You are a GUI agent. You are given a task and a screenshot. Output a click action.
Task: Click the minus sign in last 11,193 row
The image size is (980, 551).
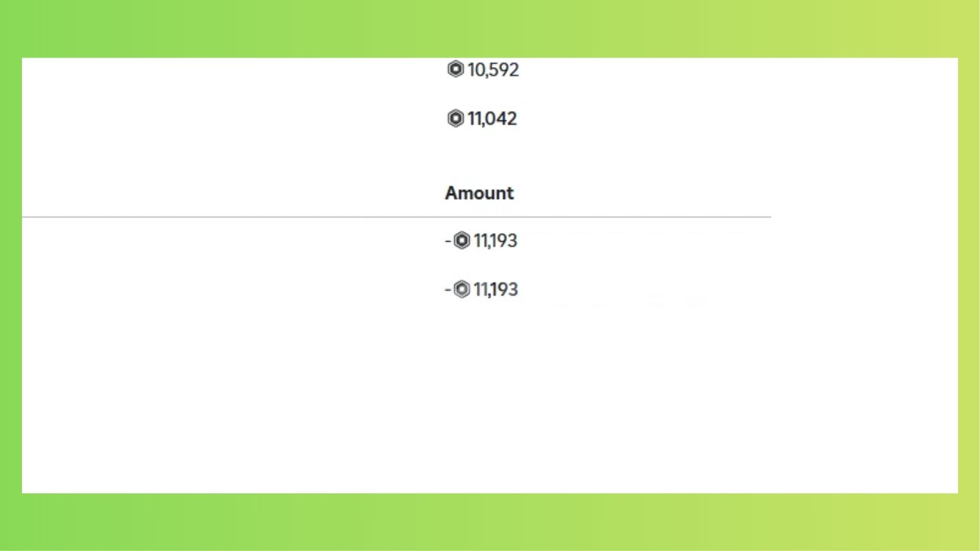pyautogui.click(x=448, y=290)
